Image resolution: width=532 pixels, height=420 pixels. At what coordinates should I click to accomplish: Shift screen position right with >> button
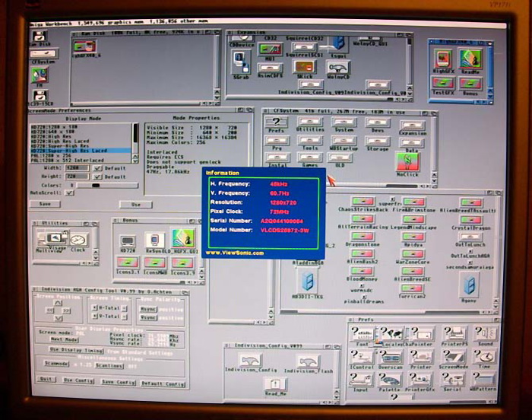(66, 310)
